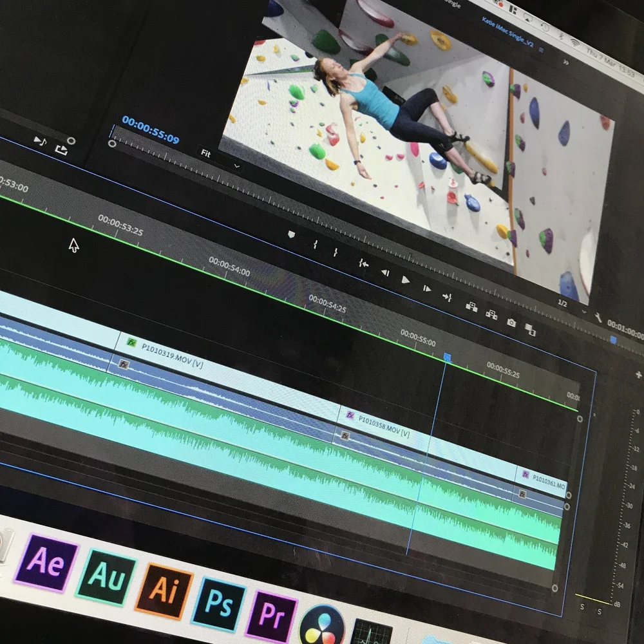Show hidden panel tabs with double chevron
This screenshot has width=644, height=644.
[x=566, y=62]
